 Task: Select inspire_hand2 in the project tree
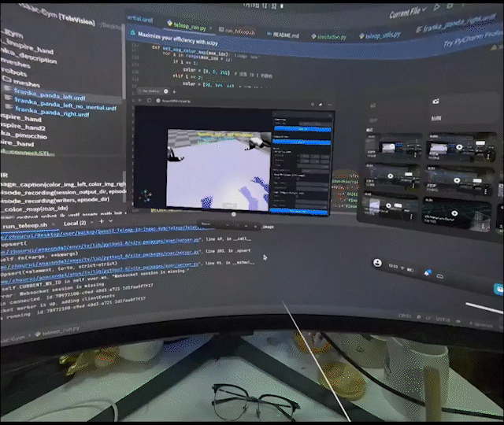[x=23, y=127]
